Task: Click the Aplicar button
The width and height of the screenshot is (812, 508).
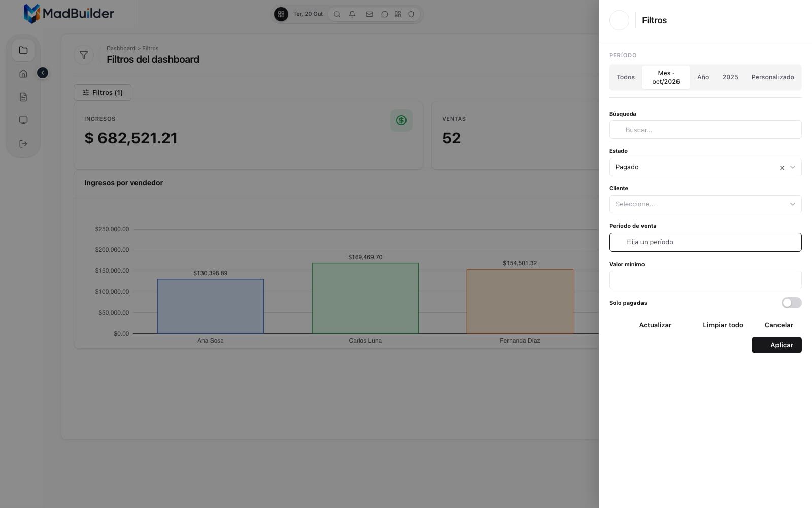Action: [776, 345]
